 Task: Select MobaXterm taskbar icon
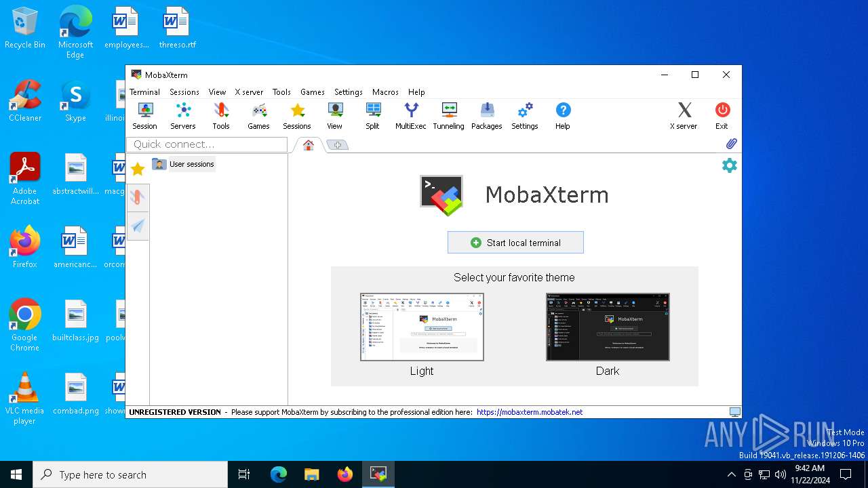tap(378, 474)
